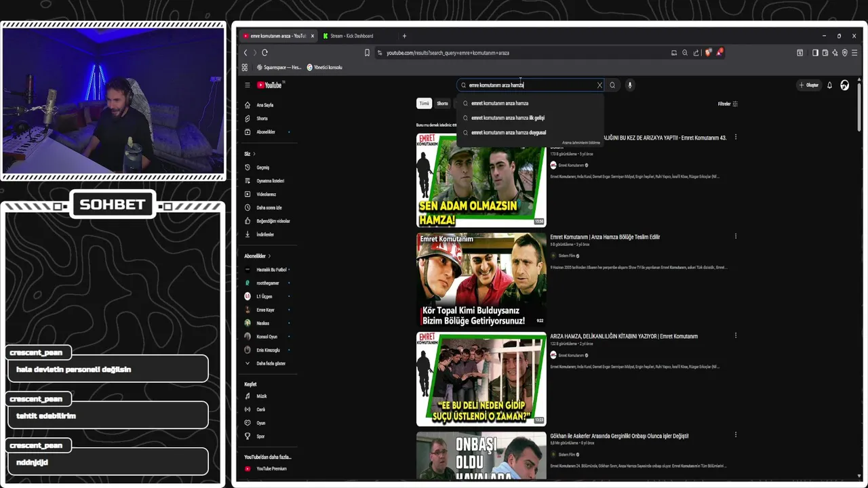Screen dimensions: 868x488
Task: Open Leo AI sparkle icon
Action: (835, 53)
